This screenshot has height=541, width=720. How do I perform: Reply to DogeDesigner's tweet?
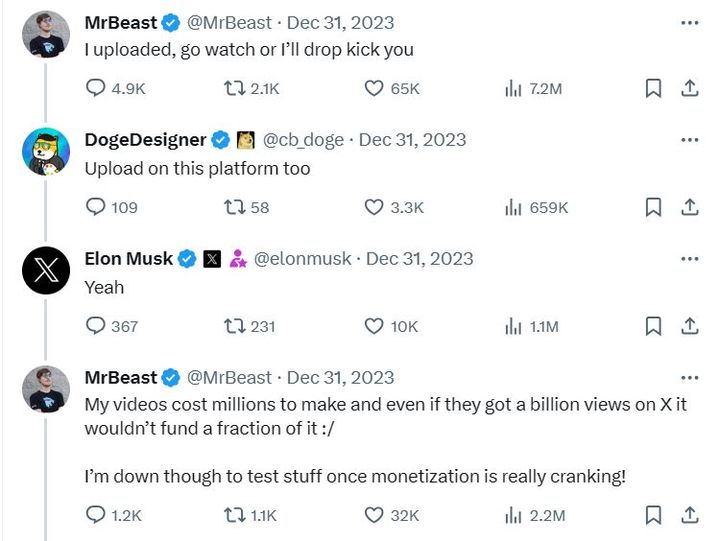pyautogui.click(x=96, y=207)
